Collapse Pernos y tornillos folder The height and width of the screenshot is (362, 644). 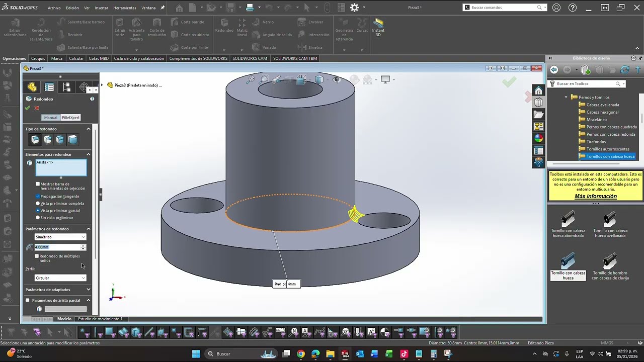pos(566,97)
